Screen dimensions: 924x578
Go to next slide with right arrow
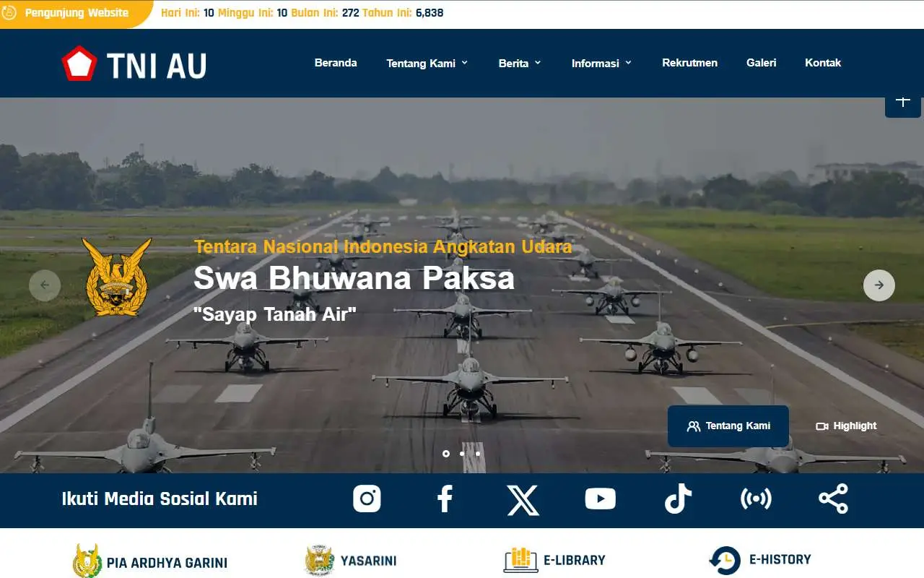pyautogui.click(x=879, y=285)
